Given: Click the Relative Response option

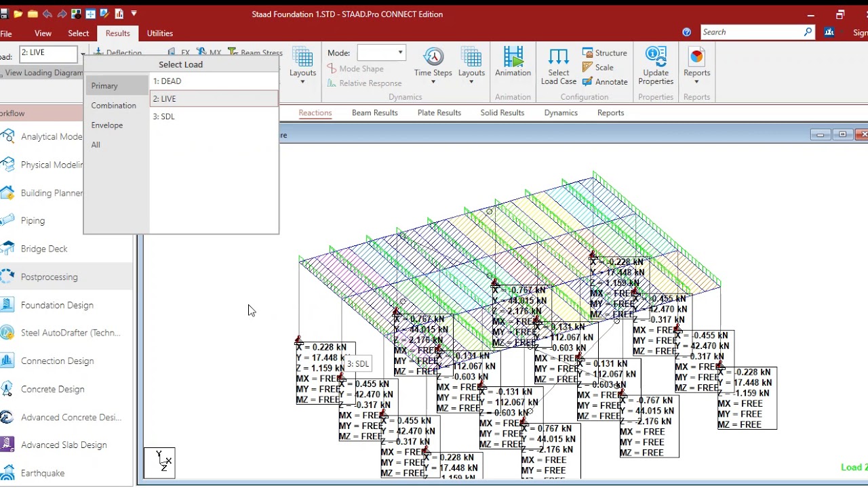Looking at the screenshot, I should coord(364,83).
